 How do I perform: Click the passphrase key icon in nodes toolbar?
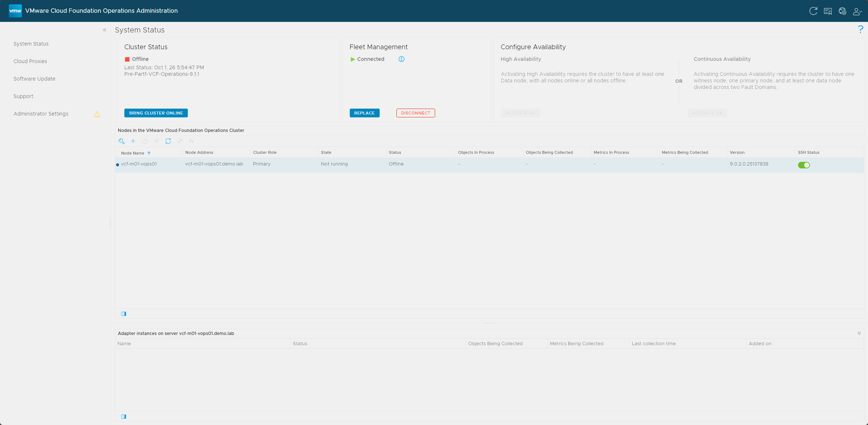tap(121, 141)
